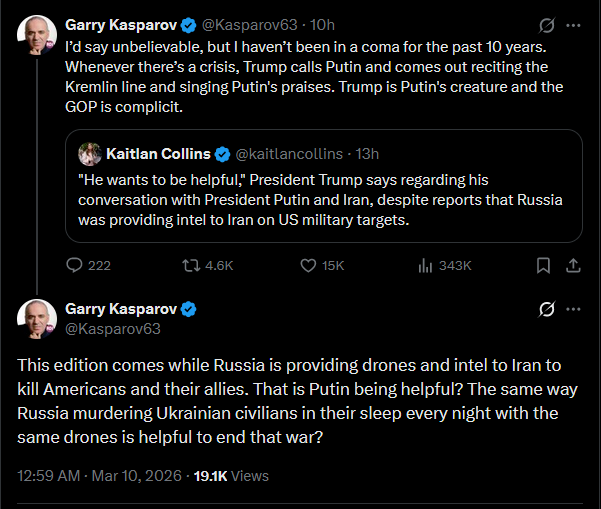Image resolution: width=601 pixels, height=509 pixels.
Task: Click the reply icon with 222 comments
Action: tap(75, 265)
